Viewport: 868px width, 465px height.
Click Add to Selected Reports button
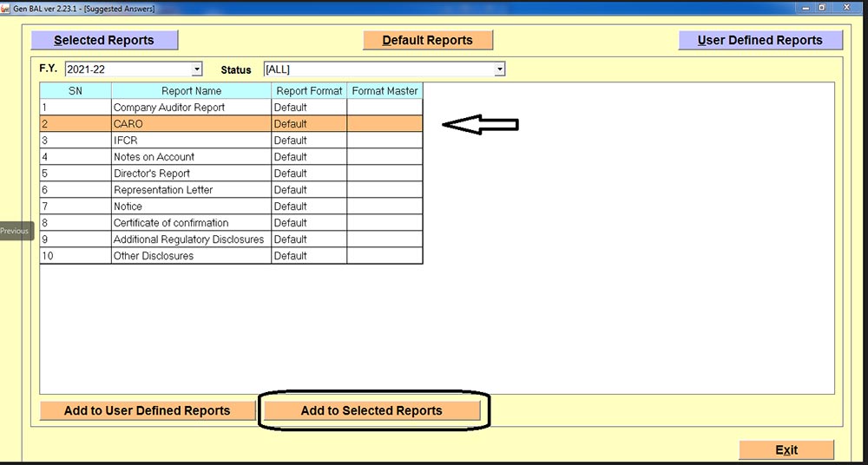click(372, 410)
